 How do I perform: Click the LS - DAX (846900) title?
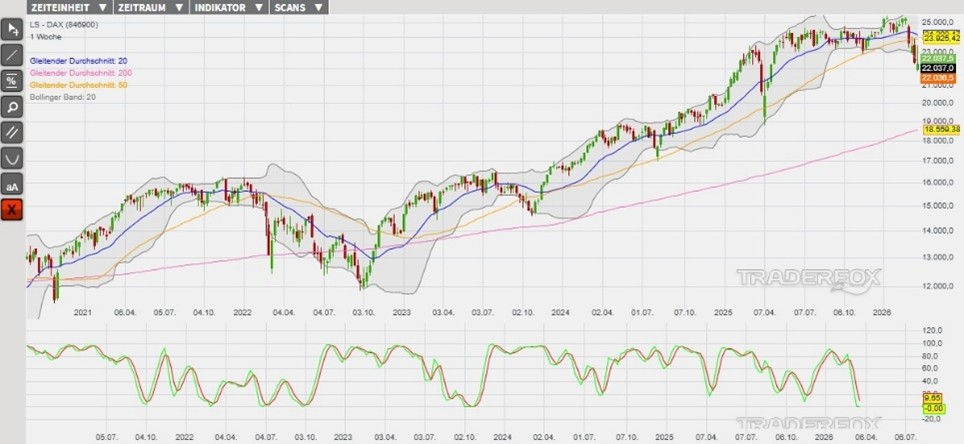[63, 23]
